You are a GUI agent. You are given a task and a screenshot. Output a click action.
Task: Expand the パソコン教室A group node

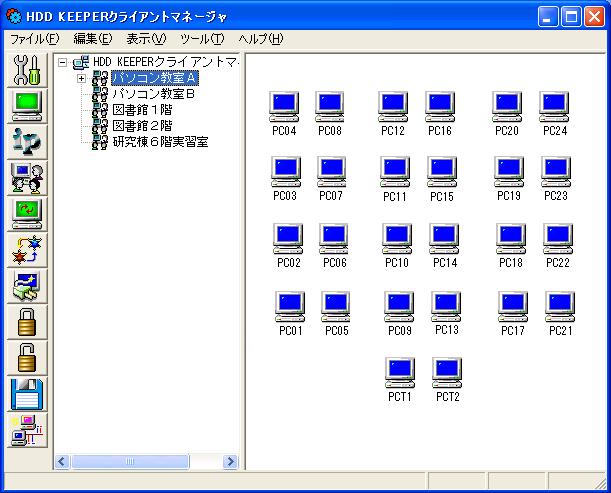pos(81,78)
